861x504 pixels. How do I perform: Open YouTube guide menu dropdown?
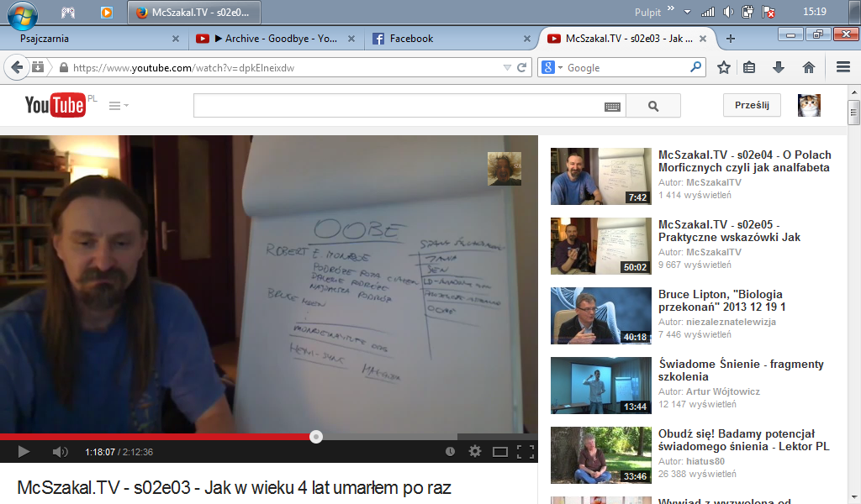coord(119,105)
